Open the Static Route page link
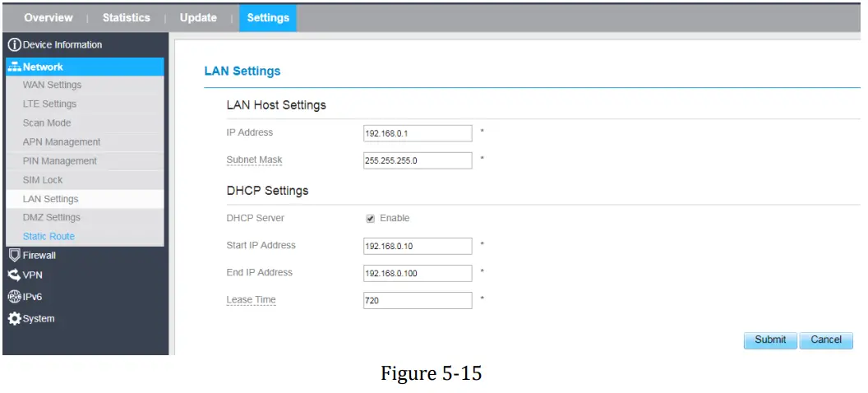The width and height of the screenshot is (868, 393). pyautogui.click(x=48, y=236)
